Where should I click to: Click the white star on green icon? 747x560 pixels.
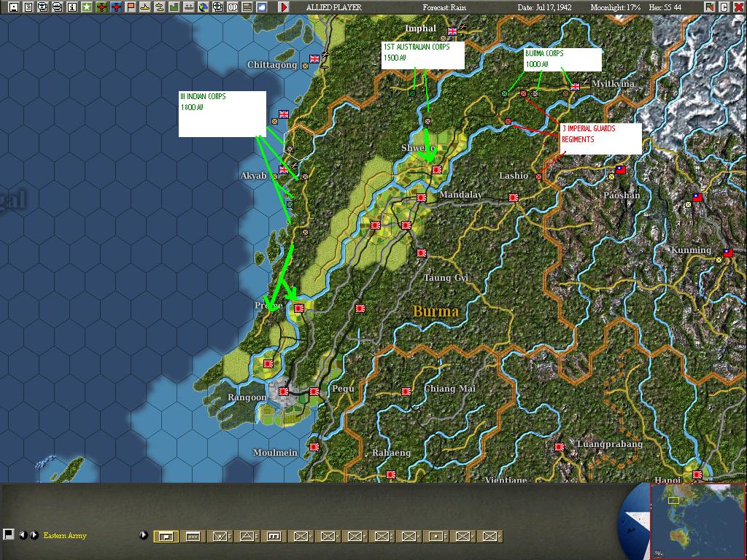pos(87,7)
